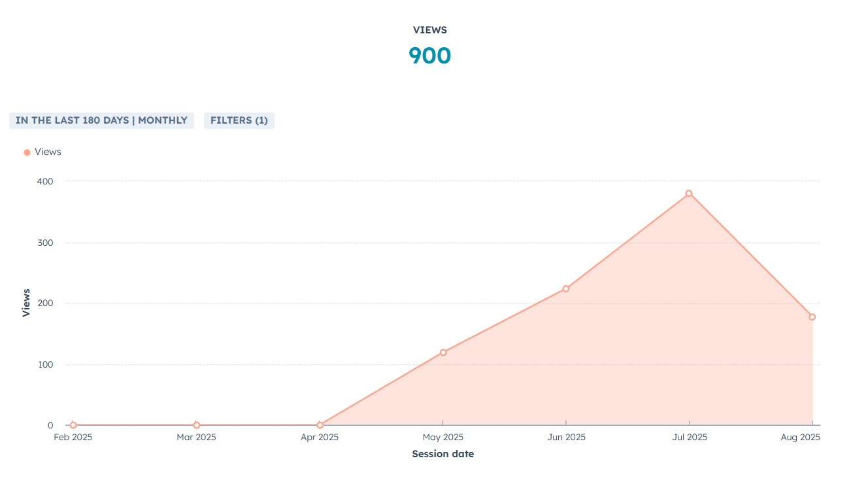Click the 400 gridline label
This screenshot has height=503, width=868.
46,181
